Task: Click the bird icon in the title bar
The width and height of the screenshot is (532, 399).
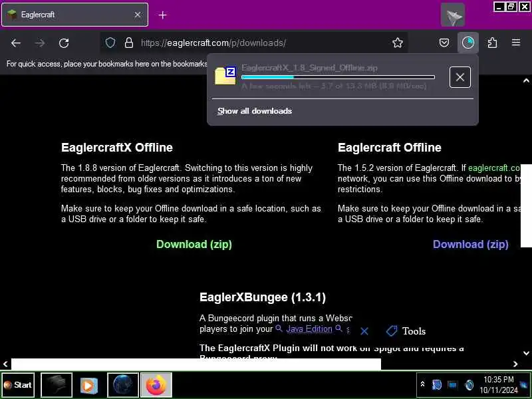Action: click(x=453, y=15)
